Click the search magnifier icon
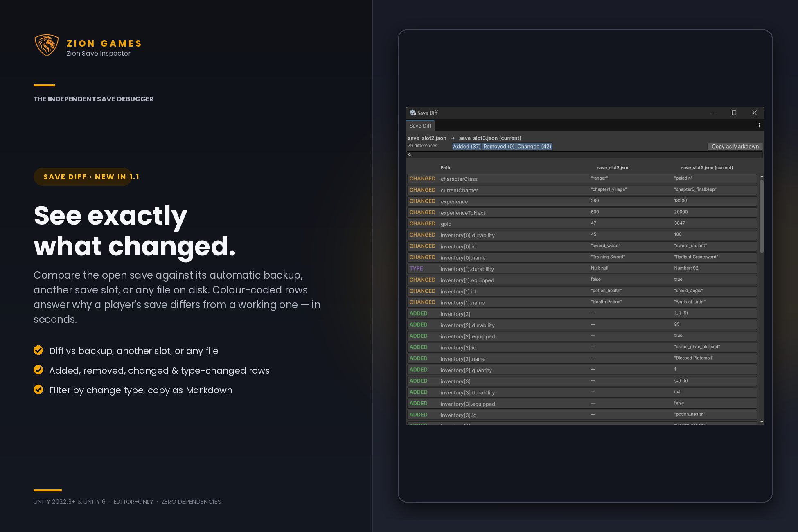Screen dimensions: 798x532 coord(410,155)
